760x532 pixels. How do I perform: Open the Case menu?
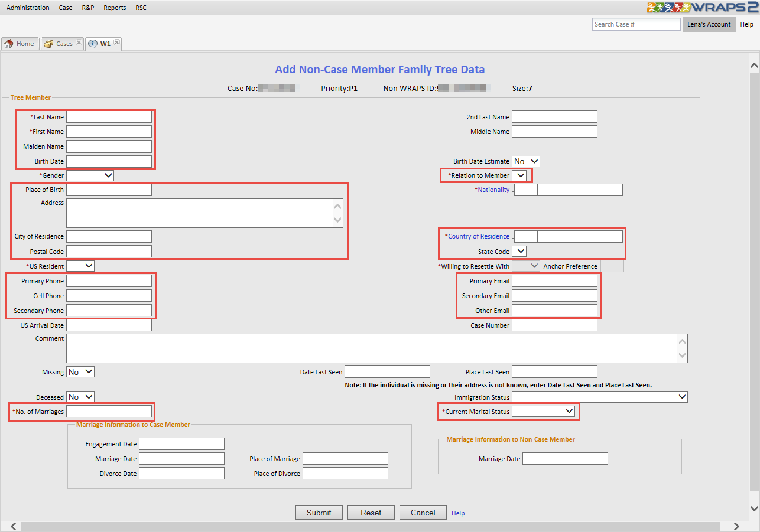(66, 8)
